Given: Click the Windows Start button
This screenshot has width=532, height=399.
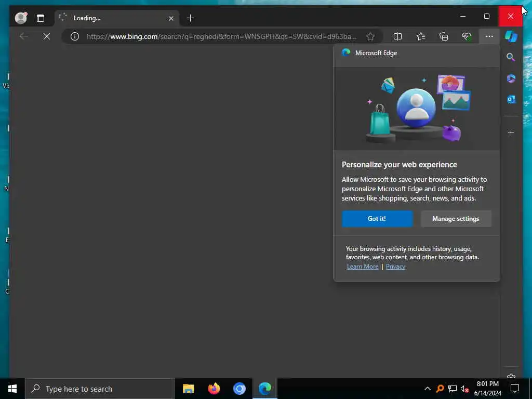Looking at the screenshot, I should click(12, 389).
